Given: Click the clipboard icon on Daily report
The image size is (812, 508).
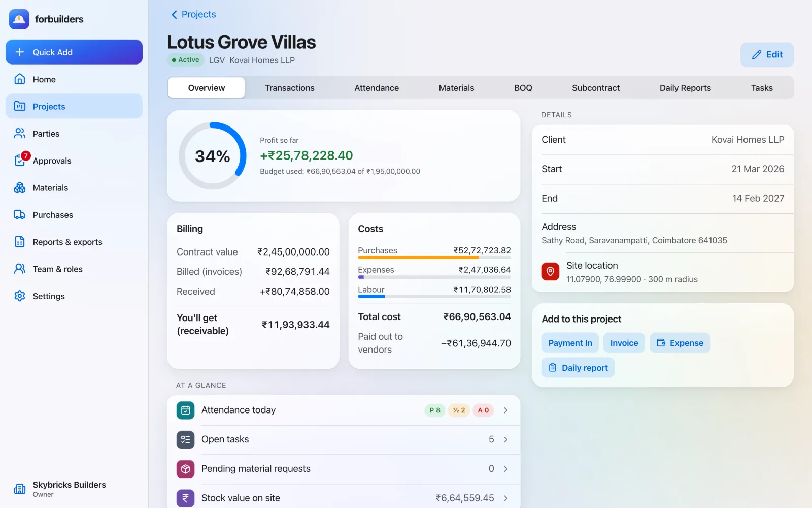Looking at the screenshot, I should 553,368.
